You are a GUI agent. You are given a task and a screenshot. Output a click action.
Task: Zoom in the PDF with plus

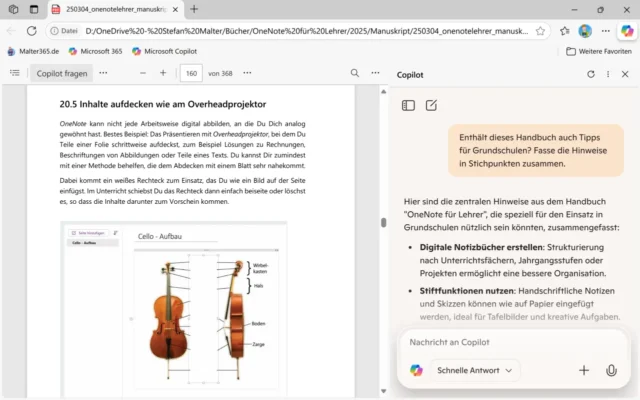(163, 73)
